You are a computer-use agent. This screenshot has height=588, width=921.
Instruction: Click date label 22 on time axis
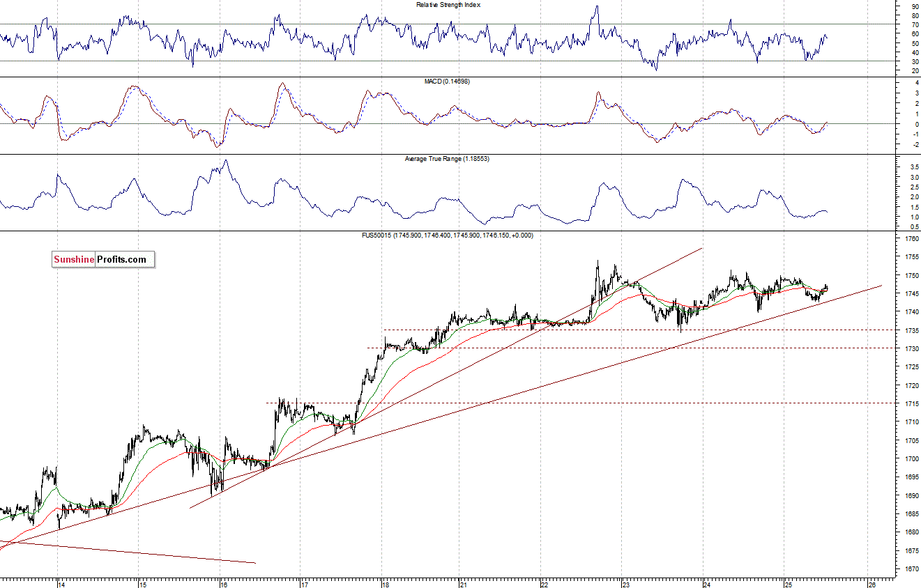coord(545,584)
